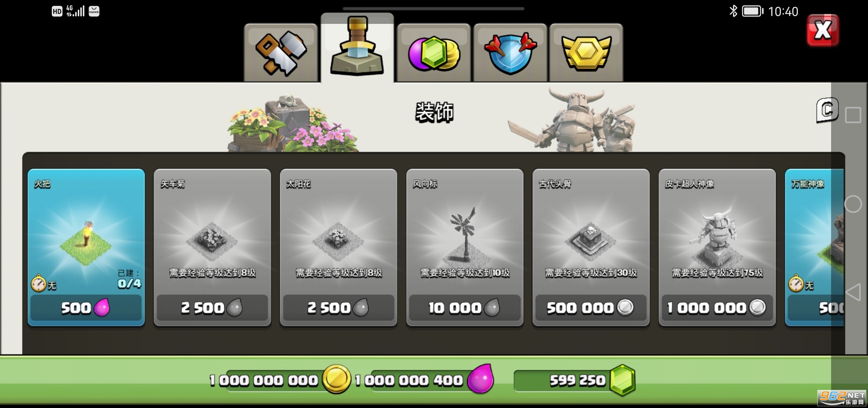Select the sword pedestal decorations tab
Screen dimensions: 868x408
(x=357, y=48)
